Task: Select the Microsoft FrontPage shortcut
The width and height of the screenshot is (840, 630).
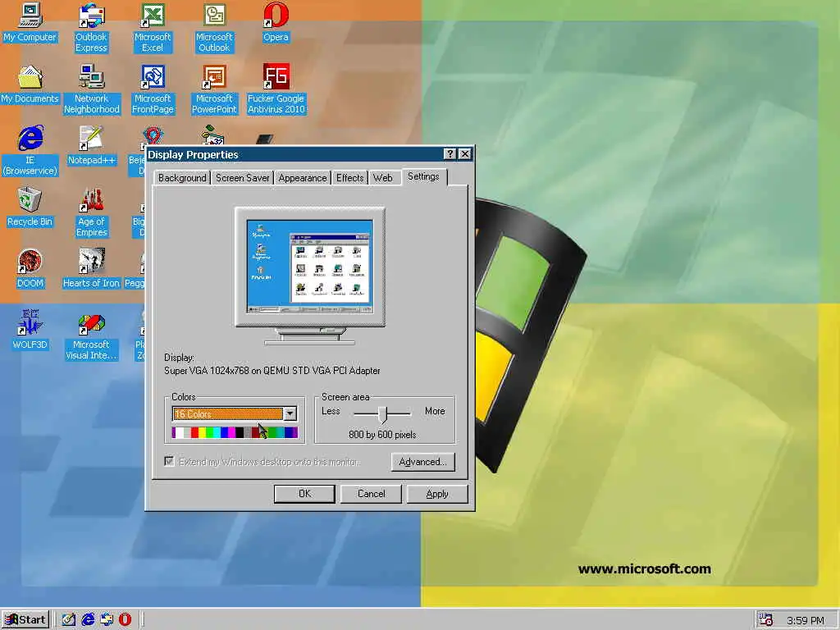Action: 153,89
